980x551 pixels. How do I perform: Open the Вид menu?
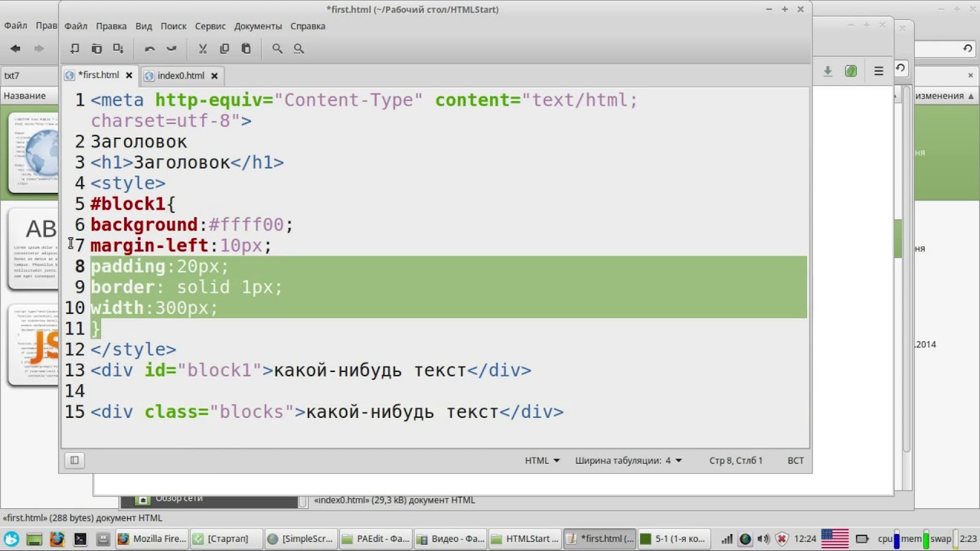144,26
